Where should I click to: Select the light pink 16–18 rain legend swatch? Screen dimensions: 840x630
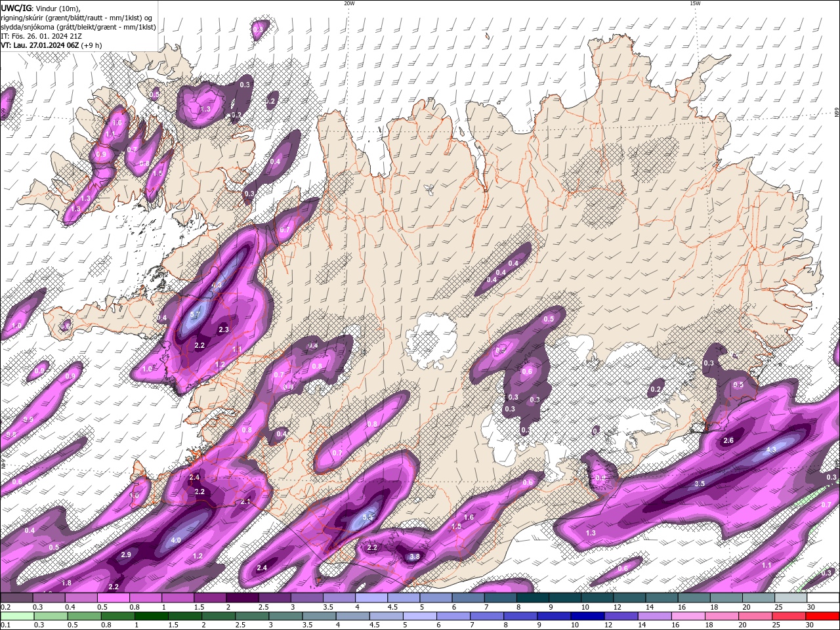click(688, 616)
